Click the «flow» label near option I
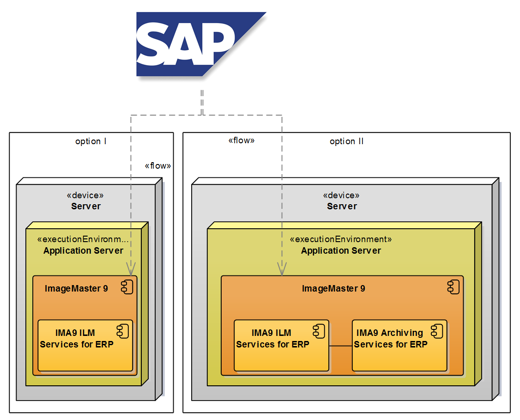520x420 pixels. (158, 165)
